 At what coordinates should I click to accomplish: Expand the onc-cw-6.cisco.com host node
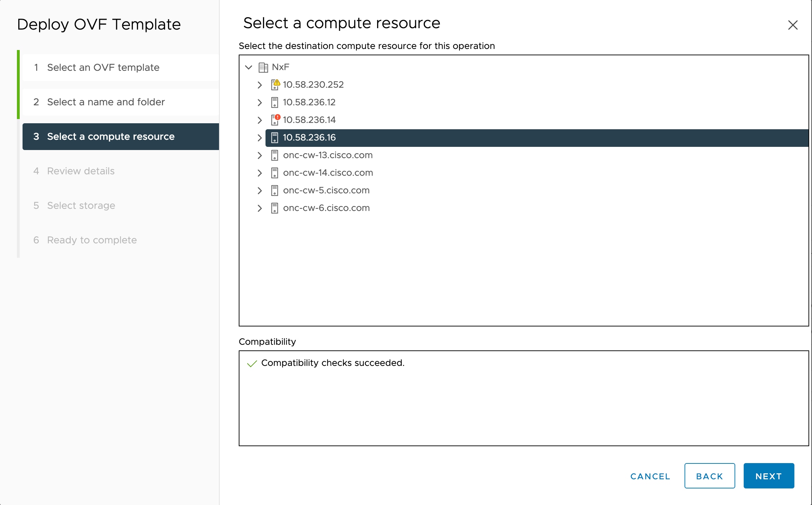tap(260, 208)
